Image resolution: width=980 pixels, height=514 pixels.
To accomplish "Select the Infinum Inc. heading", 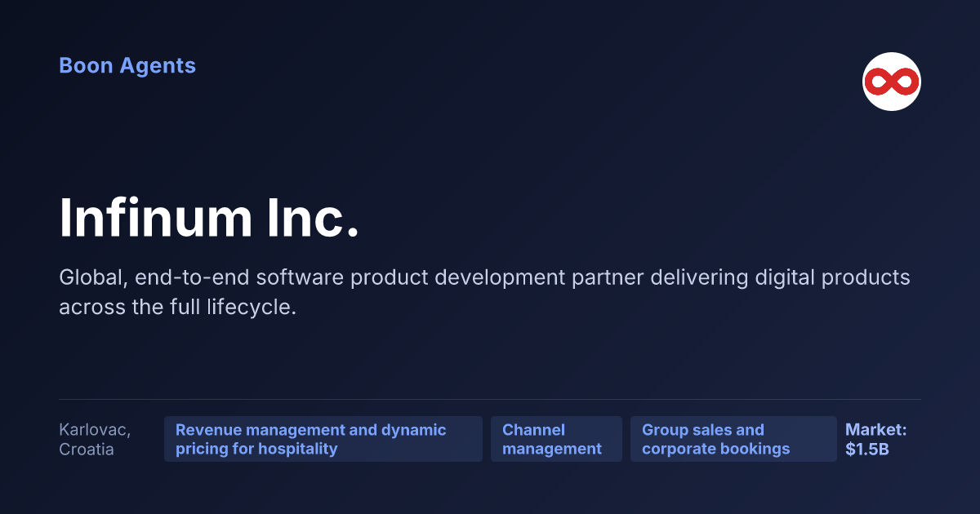I will [209, 218].
